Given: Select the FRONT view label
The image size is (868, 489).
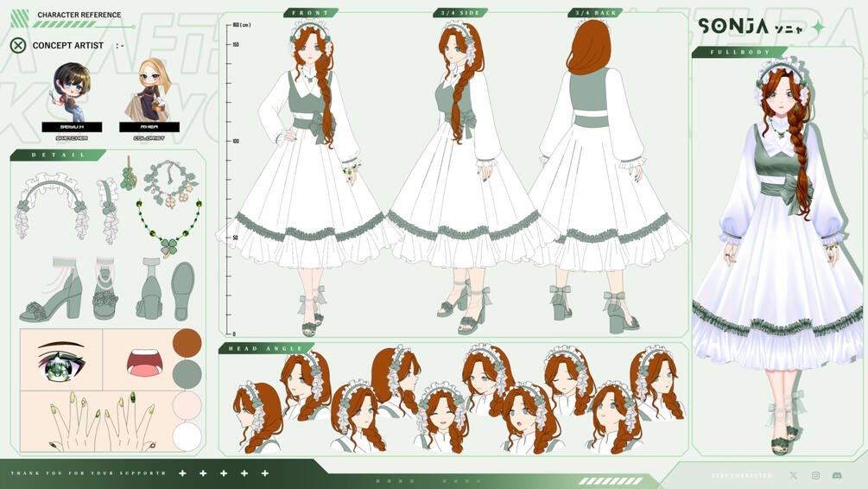Looking at the screenshot, I should pyautogui.click(x=310, y=12).
